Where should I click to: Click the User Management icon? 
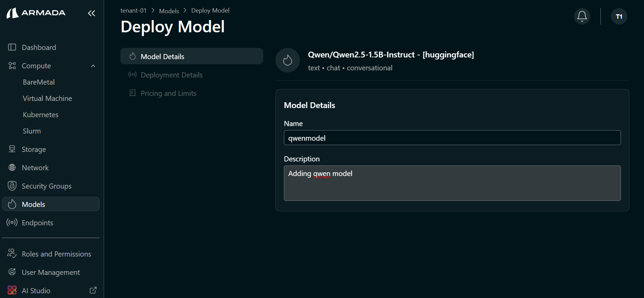click(x=12, y=272)
